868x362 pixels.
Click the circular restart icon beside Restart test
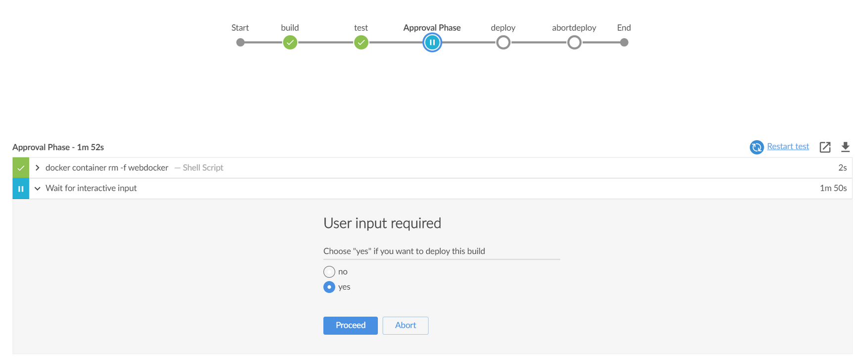coord(756,147)
